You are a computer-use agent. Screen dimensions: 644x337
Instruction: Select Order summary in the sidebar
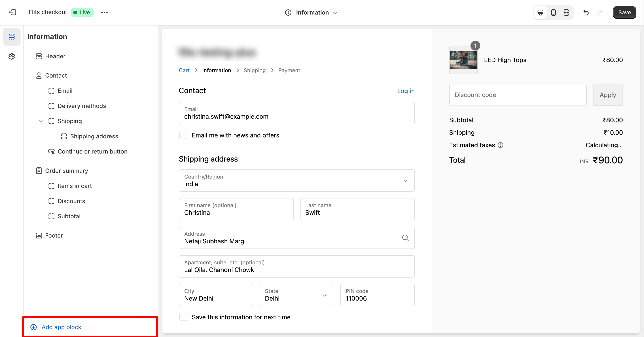tap(66, 171)
